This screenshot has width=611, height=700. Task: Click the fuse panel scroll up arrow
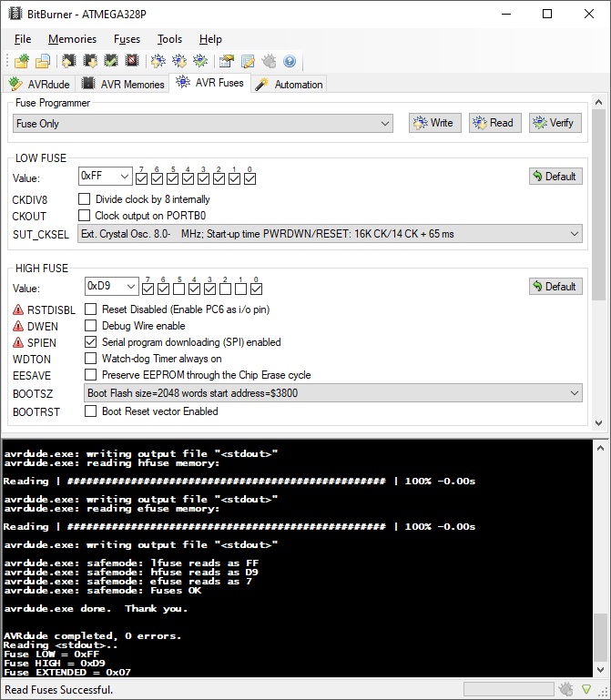(599, 102)
